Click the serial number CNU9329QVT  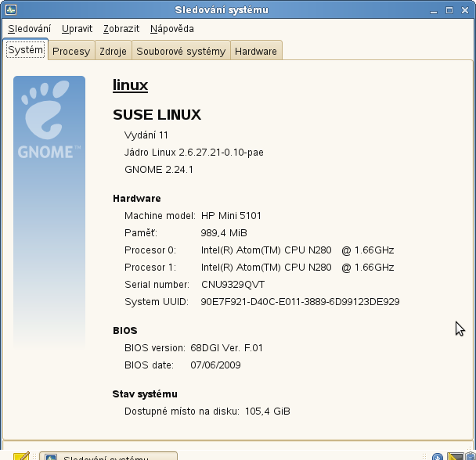pos(233,285)
